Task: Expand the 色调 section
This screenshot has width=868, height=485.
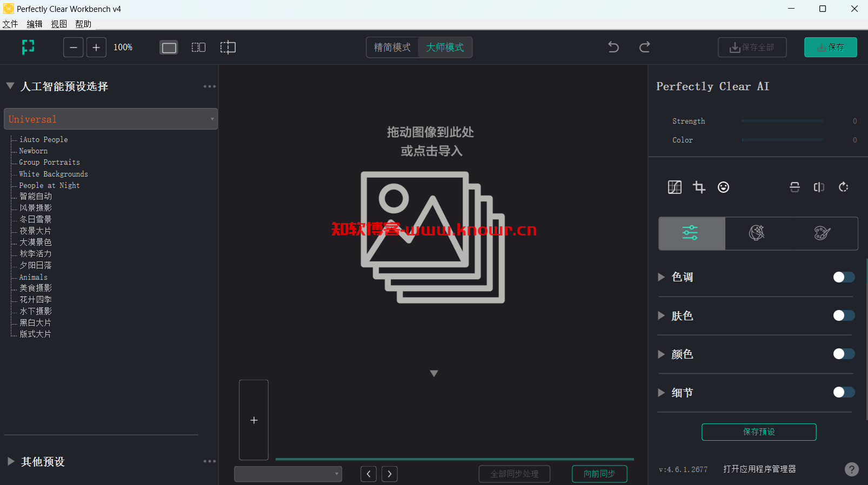Action: point(661,277)
